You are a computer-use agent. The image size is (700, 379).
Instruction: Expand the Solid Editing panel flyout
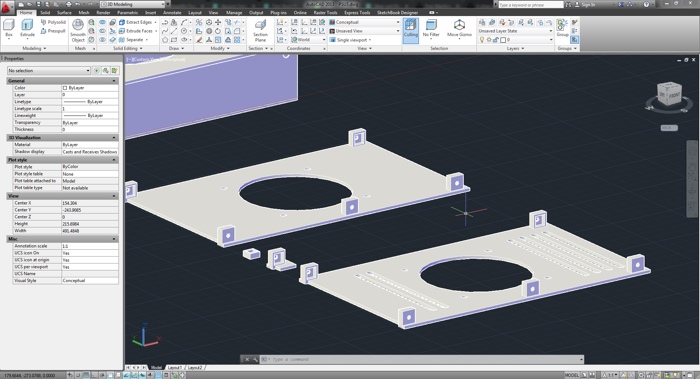coord(128,48)
